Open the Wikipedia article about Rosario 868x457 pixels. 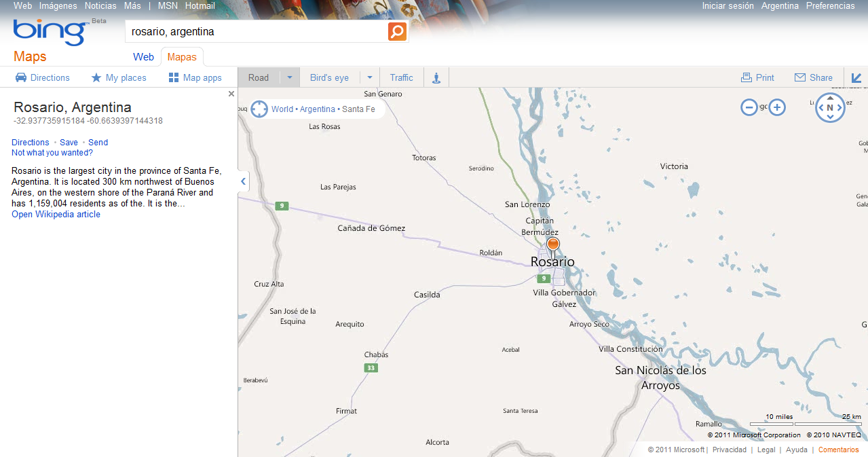click(x=55, y=214)
